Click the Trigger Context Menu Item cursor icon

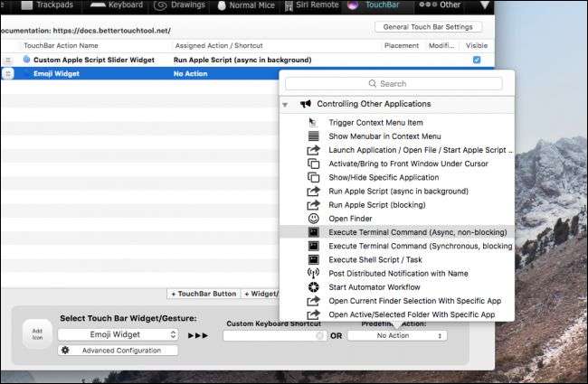point(313,122)
